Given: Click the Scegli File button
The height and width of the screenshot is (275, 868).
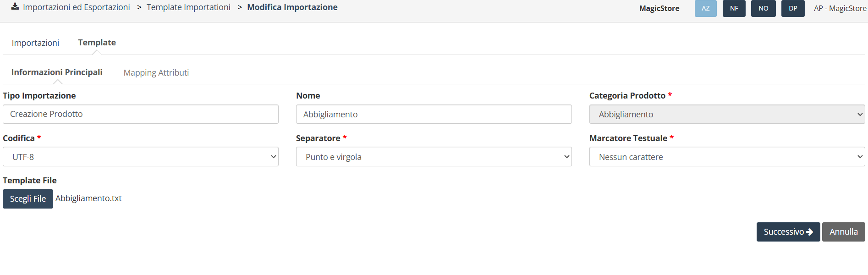Looking at the screenshot, I should coord(28,199).
